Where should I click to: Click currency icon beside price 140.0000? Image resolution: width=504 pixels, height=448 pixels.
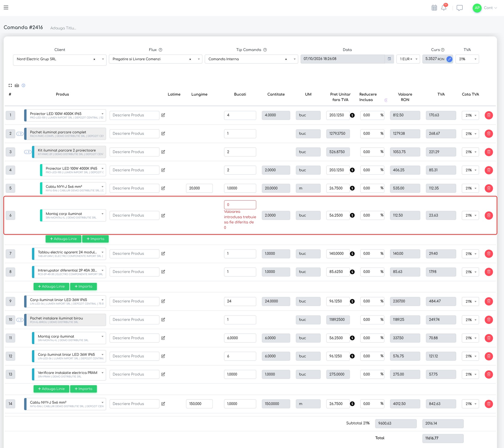(x=352, y=254)
